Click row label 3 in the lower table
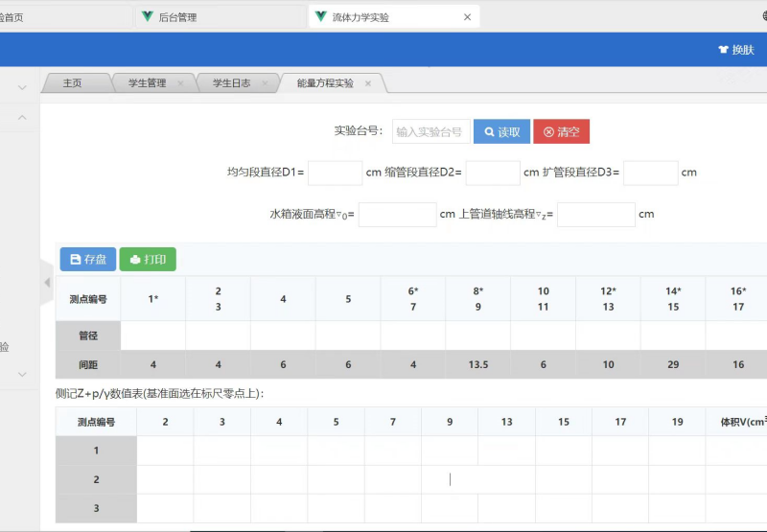Screen dimensions: 767x532 tap(97, 508)
